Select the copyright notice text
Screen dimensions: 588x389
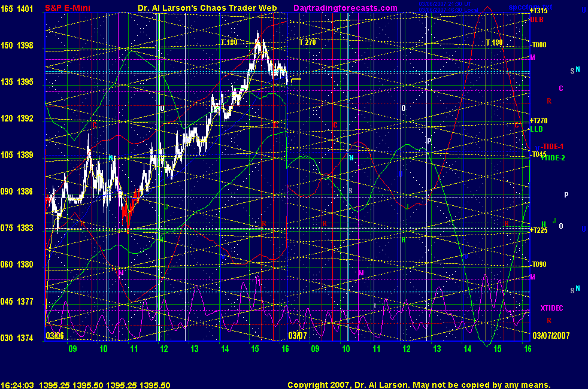419,385
